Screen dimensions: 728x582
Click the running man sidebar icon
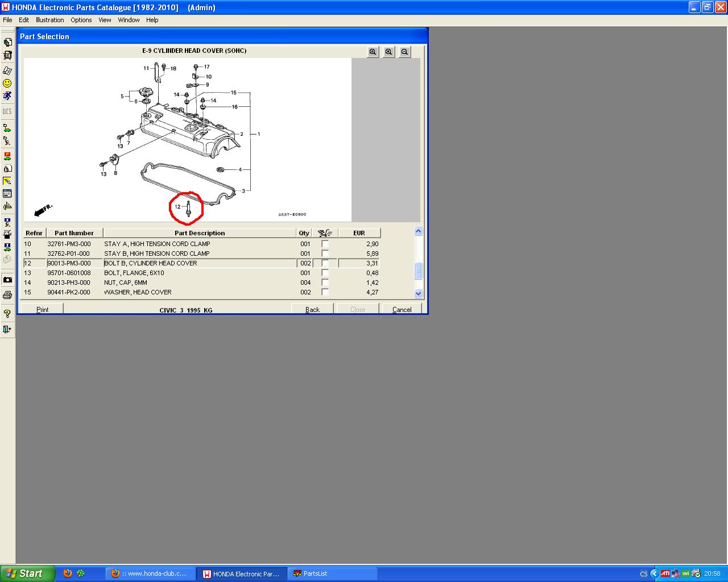[x=7, y=96]
